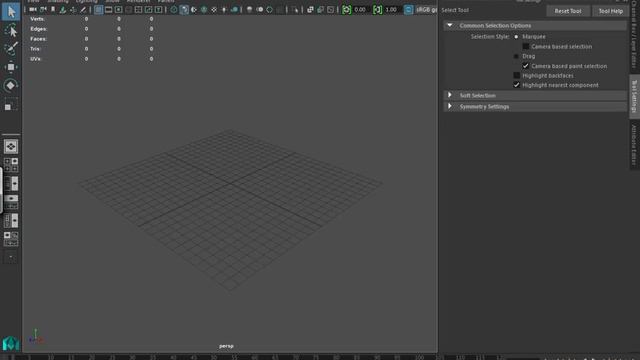Click the X-ray display icon
This screenshot has height=360, width=640.
(311, 9)
